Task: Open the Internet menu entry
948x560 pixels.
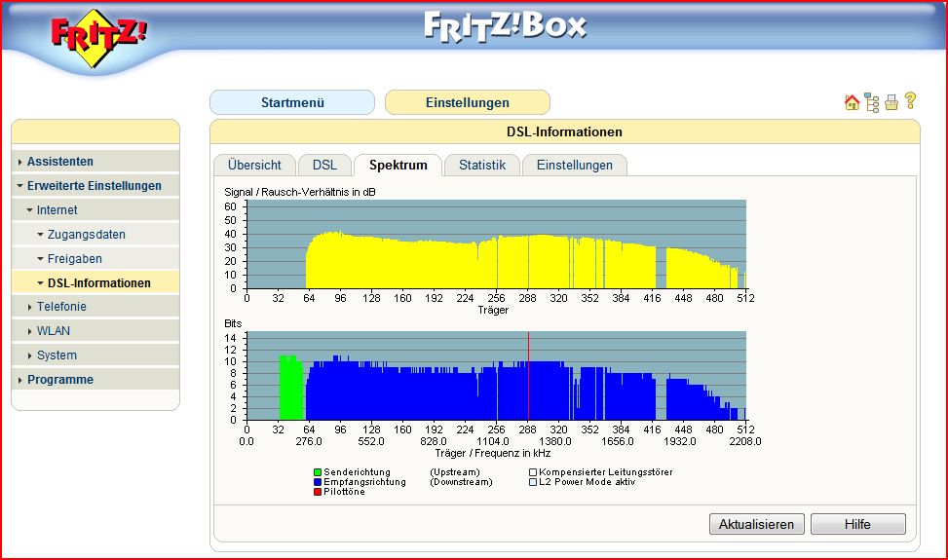Action: (x=57, y=210)
